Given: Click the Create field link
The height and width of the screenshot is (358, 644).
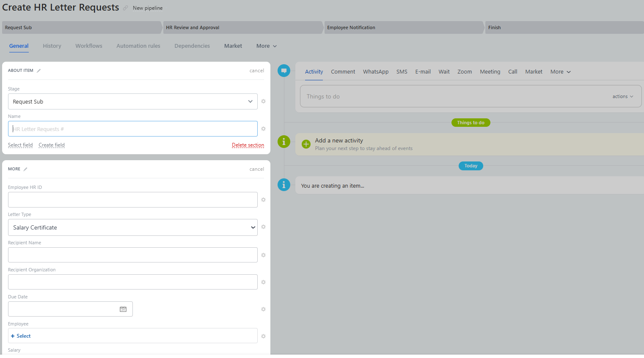Looking at the screenshot, I should (x=52, y=145).
